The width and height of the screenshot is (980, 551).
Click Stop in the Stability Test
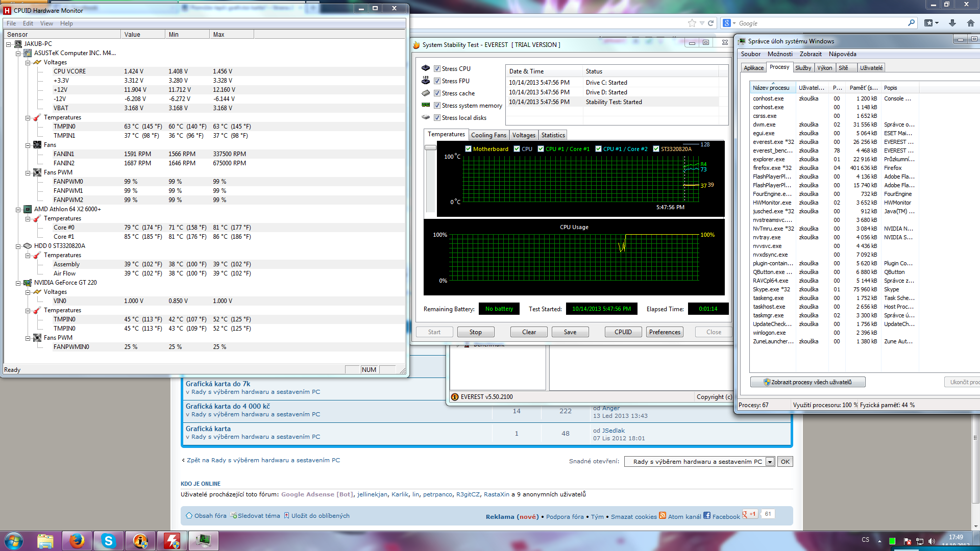476,332
